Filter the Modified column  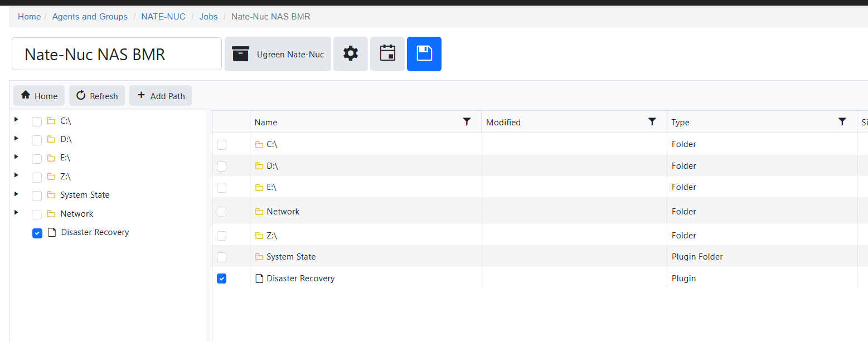pyautogui.click(x=652, y=122)
